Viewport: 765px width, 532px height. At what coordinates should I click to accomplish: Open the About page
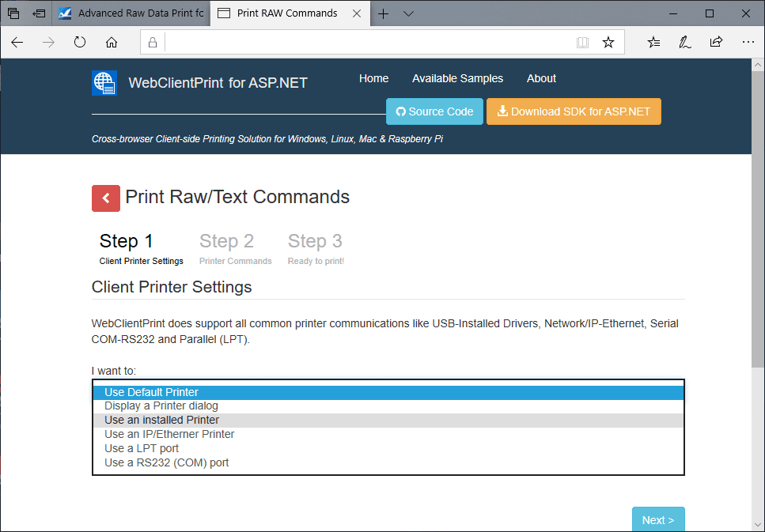click(541, 78)
